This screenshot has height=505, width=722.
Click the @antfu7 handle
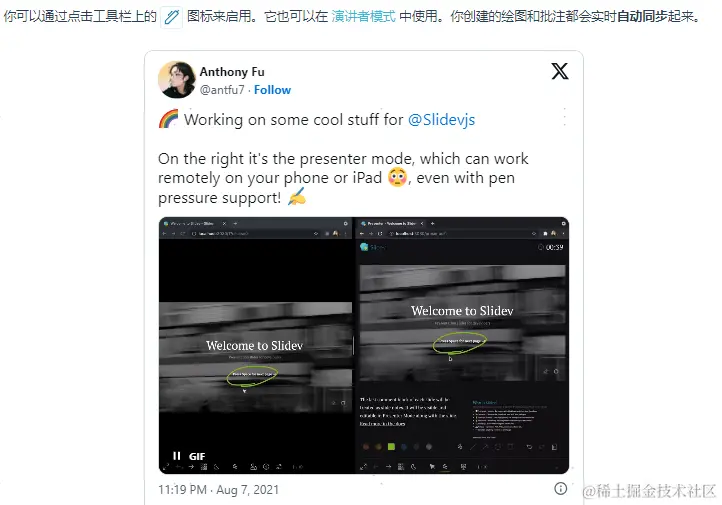coord(222,90)
